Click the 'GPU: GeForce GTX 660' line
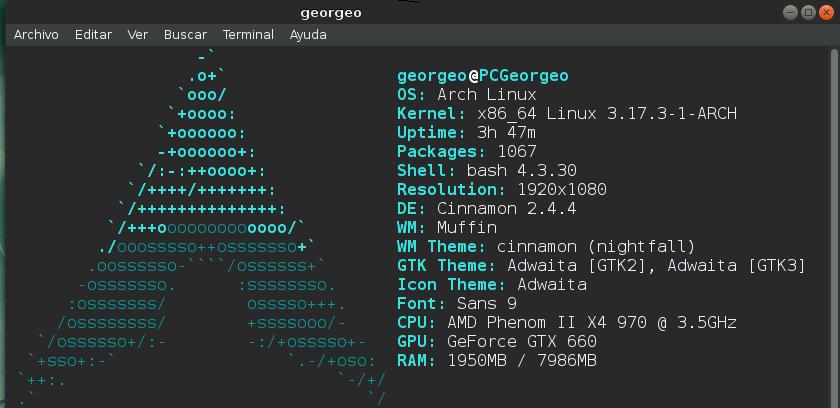The height and width of the screenshot is (408, 840). click(497, 342)
